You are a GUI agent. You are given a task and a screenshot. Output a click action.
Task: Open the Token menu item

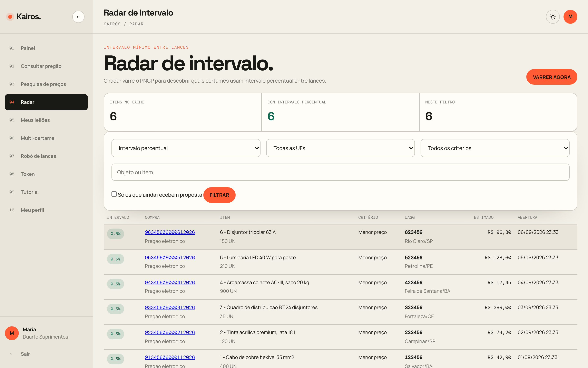pyautogui.click(x=46, y=174)
